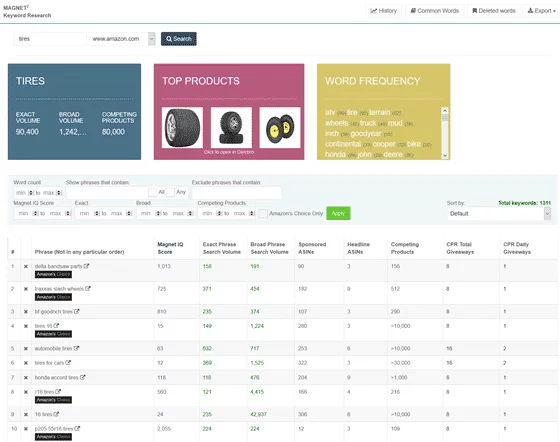This screenshot has height=442, width=560.
Task: Click the 'Exclude phrases that contain' input
Action: click(x=237, y=193)
